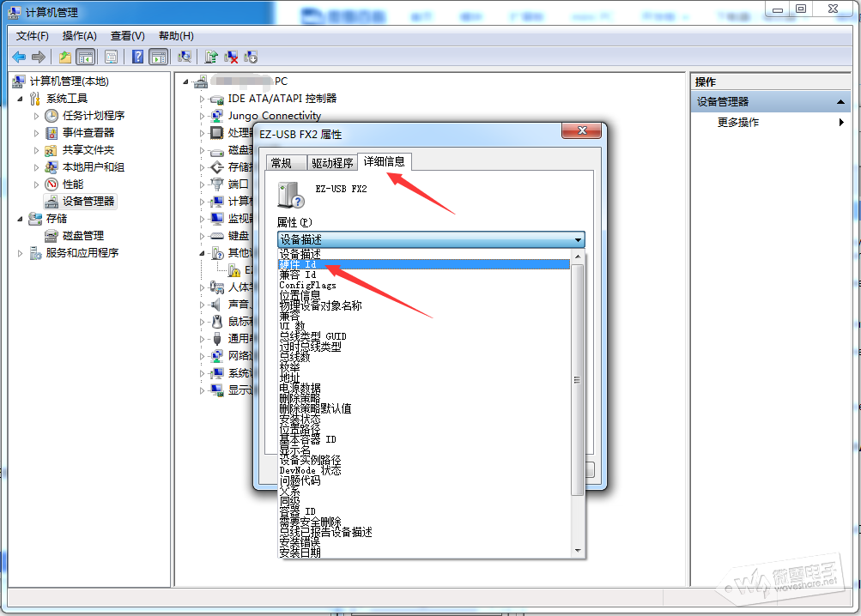Choose DevNode 状态 in the list

tap(424, 470)
